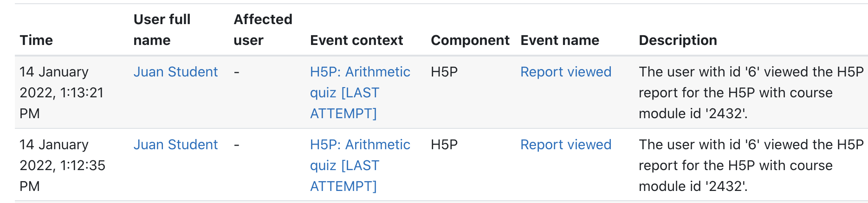
Task: Click the Event name column header
Action: pyautogui.click(x=560, y=40)
